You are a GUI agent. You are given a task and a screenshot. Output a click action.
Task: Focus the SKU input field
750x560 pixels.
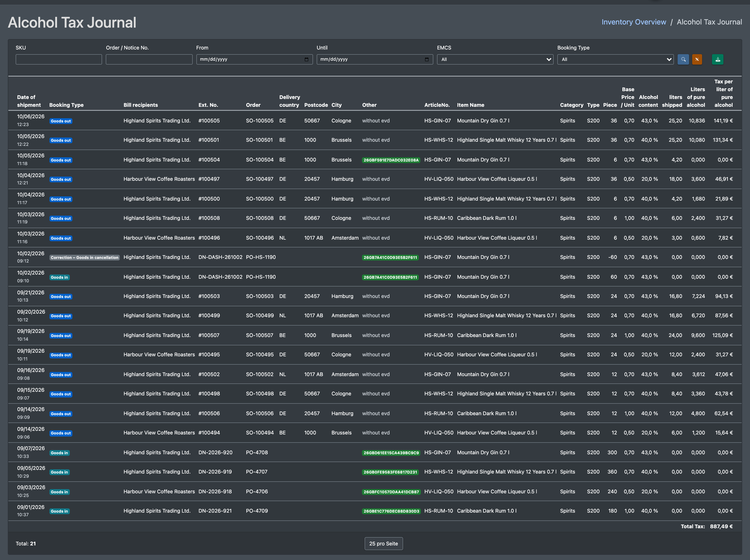(x=59, y=59)
